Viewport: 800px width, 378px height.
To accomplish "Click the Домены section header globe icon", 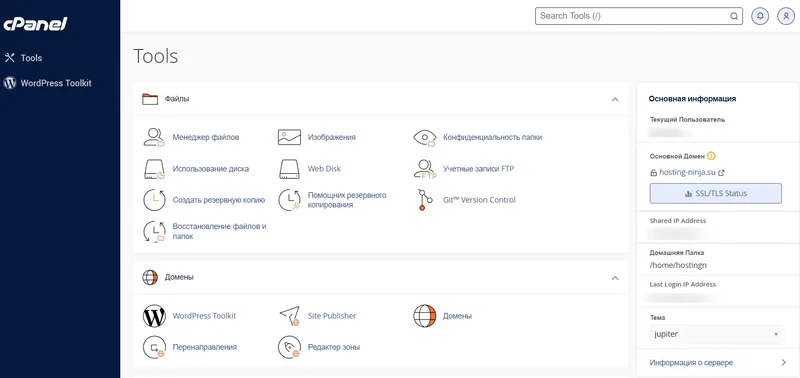I will (150, 278).
